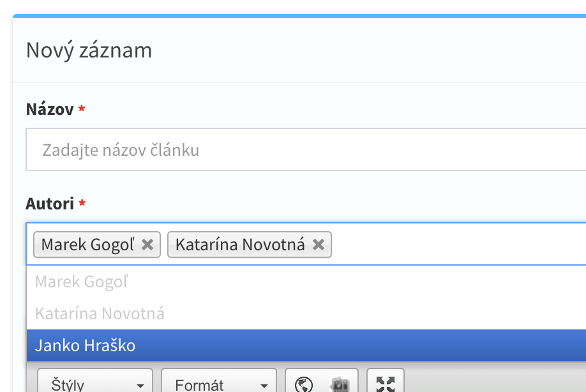The height and width of the screenshot is (392, 586).
Task: Click the Autori field label
Action: 50,204
